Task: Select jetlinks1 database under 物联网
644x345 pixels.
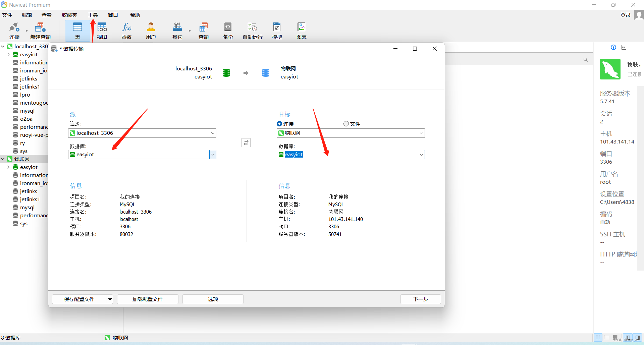Action: [x=30, y=199]
